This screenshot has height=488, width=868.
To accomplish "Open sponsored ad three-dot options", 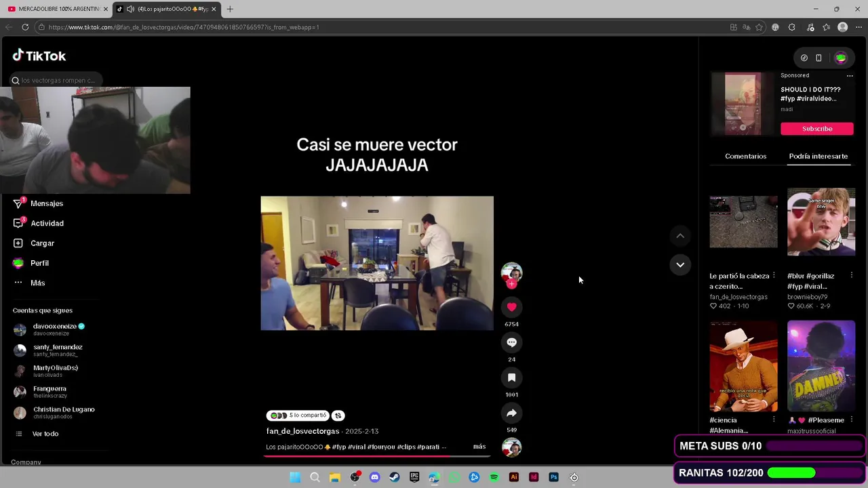I will 850,76.
